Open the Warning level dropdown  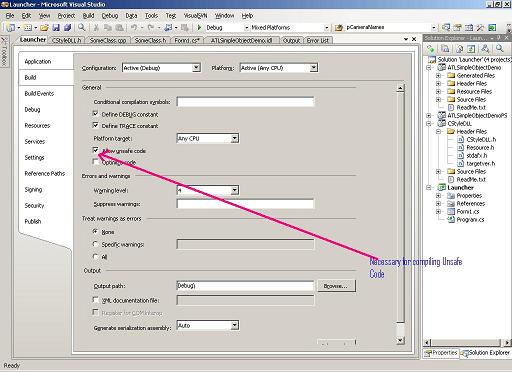tap(235, 190)
